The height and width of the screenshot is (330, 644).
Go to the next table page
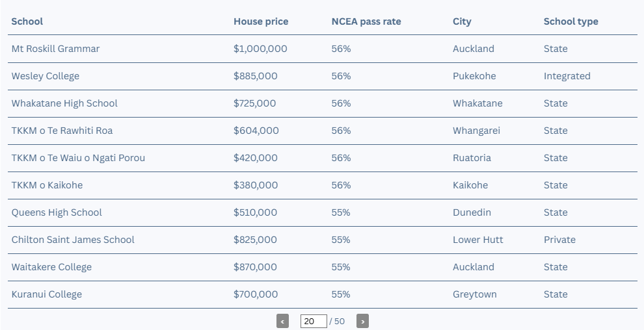(363, 321)
